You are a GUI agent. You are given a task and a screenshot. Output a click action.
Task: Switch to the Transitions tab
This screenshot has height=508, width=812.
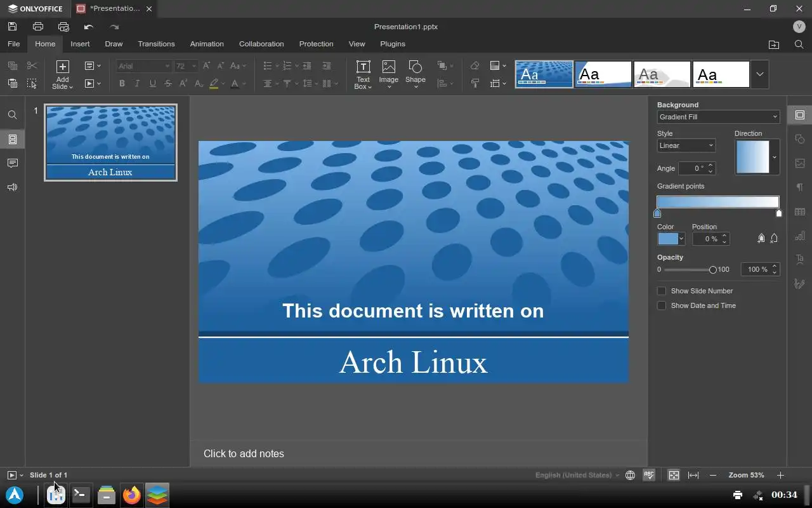(x=156, y=44)
